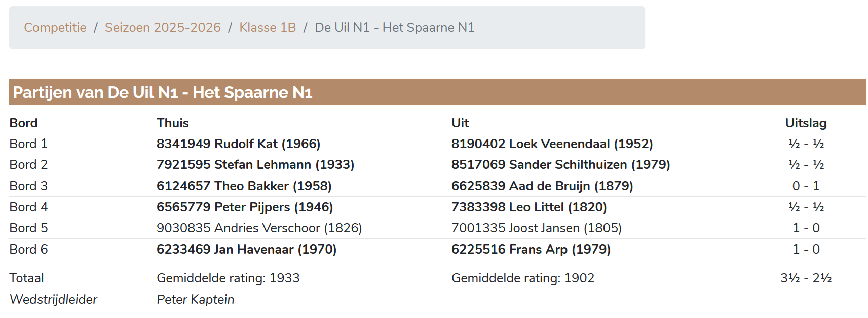Click the Competitie breadcrumb link
The image size is (868, 318).
[55, 27]
